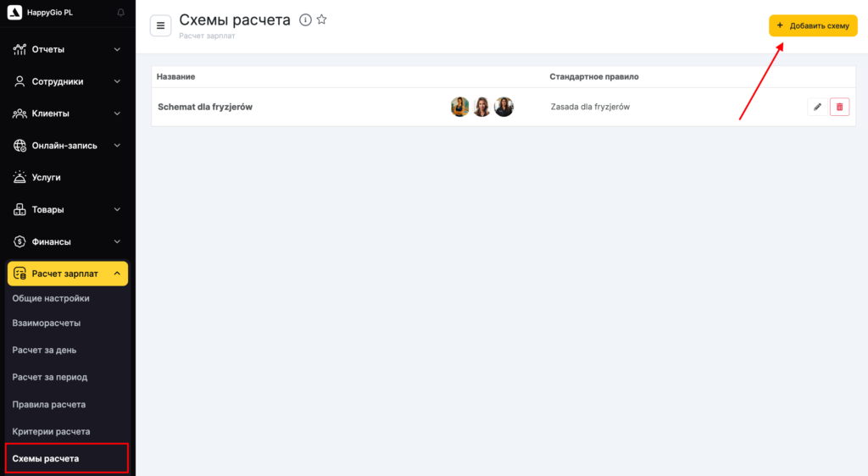Click the HappyGio PL logo icon
Viewport: 868px width, 476px height.
coord(14,13)
